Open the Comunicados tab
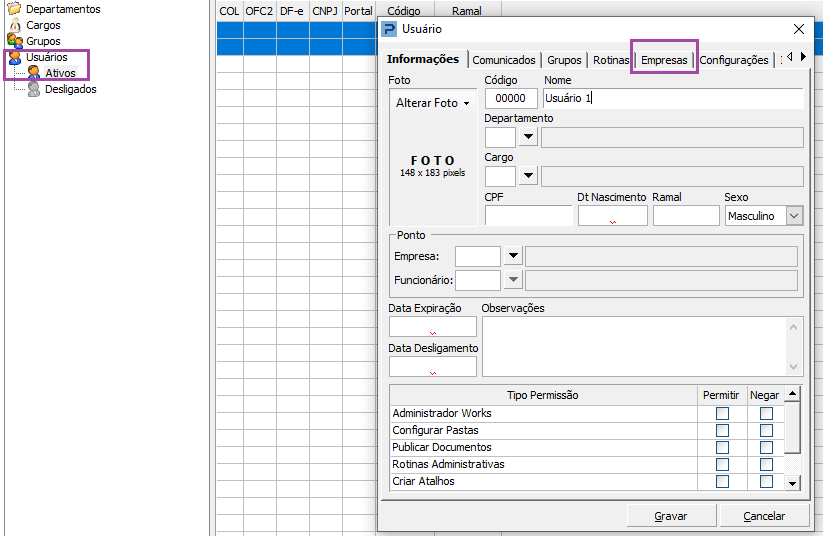 coord(504,60)
